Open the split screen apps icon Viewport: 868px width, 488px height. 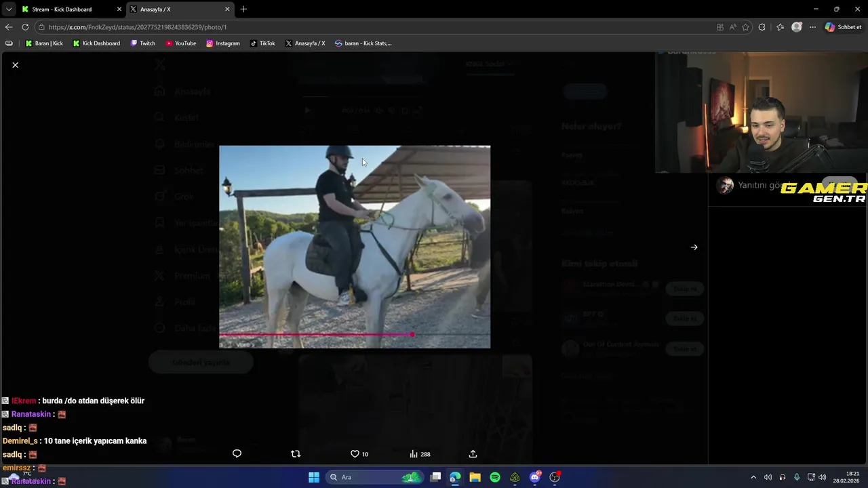[x=719, y=27]
